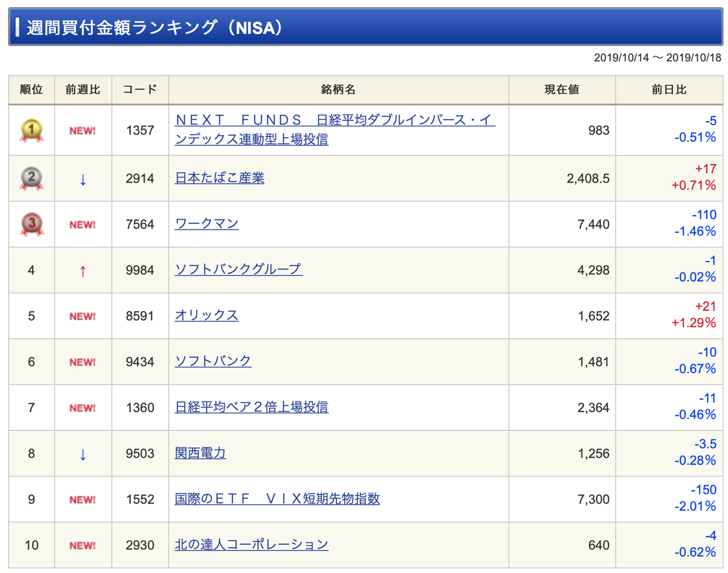Click the -0.51% daily change value

coord(695,138)
